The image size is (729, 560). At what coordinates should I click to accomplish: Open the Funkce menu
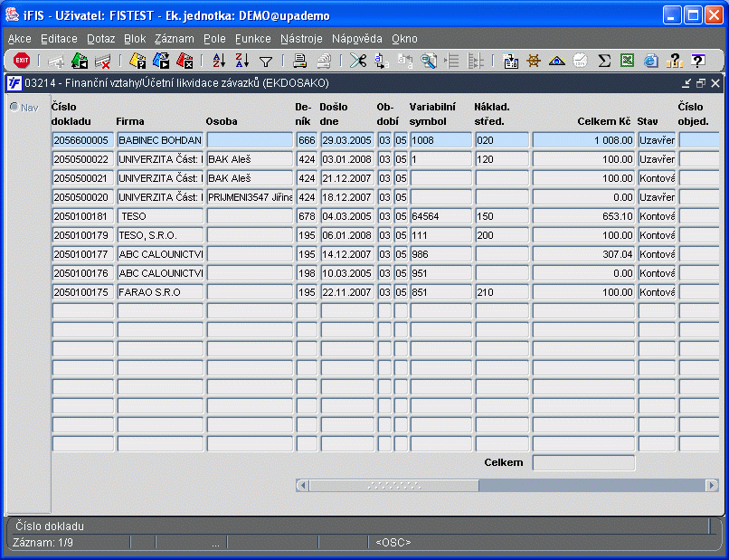[x=253, y=39]
